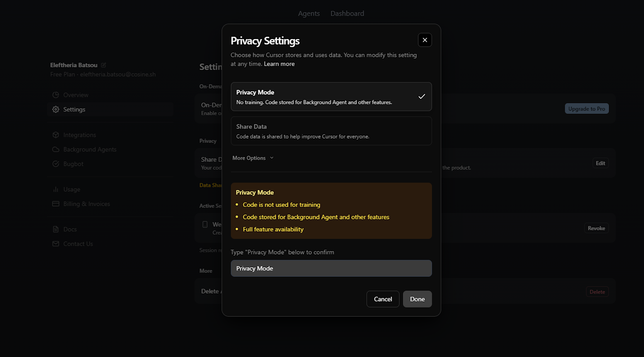
Task: Click the Integrations cube icon
Action: coord(56,135)
